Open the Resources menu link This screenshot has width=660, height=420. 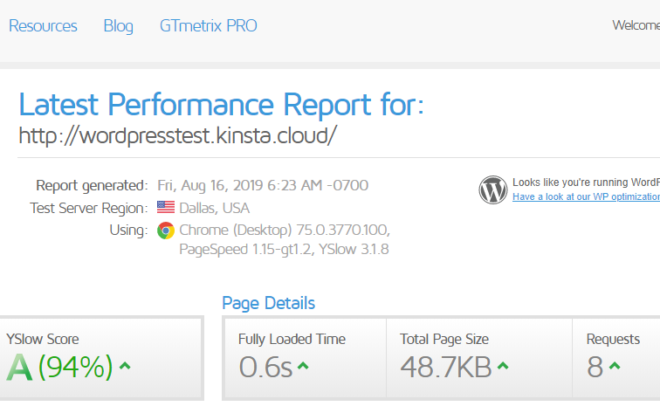point(43,26)
